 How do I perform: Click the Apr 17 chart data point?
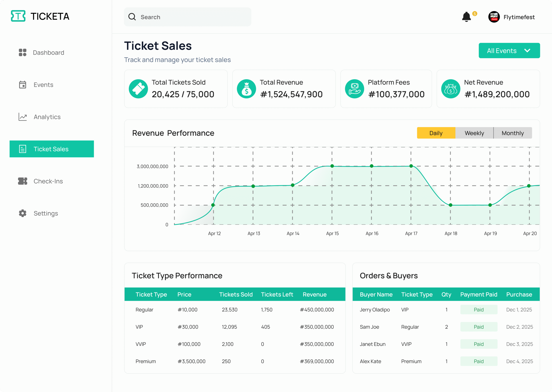411,166
